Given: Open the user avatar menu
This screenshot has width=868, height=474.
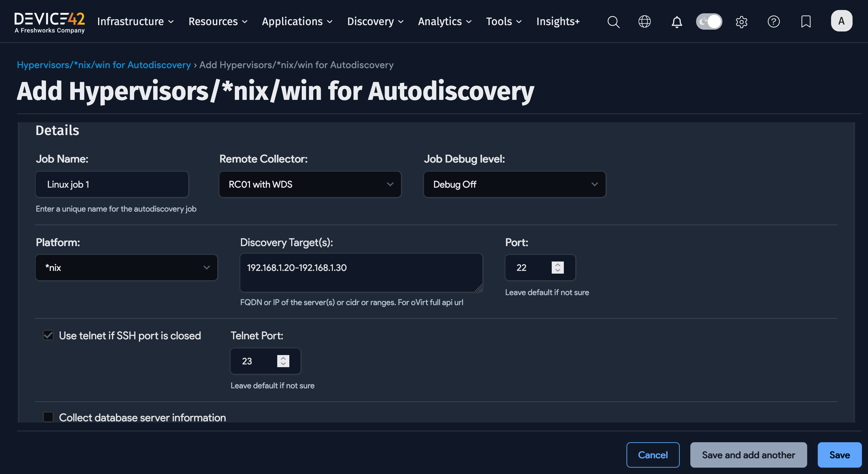Looking at the screenshot, I should coord(841,21).
